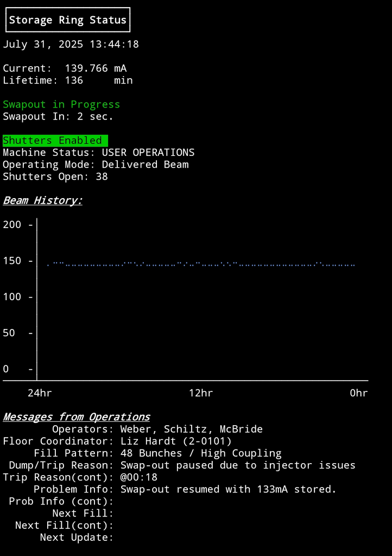Click the Lifetime 136 min reading

coord(67,80)
